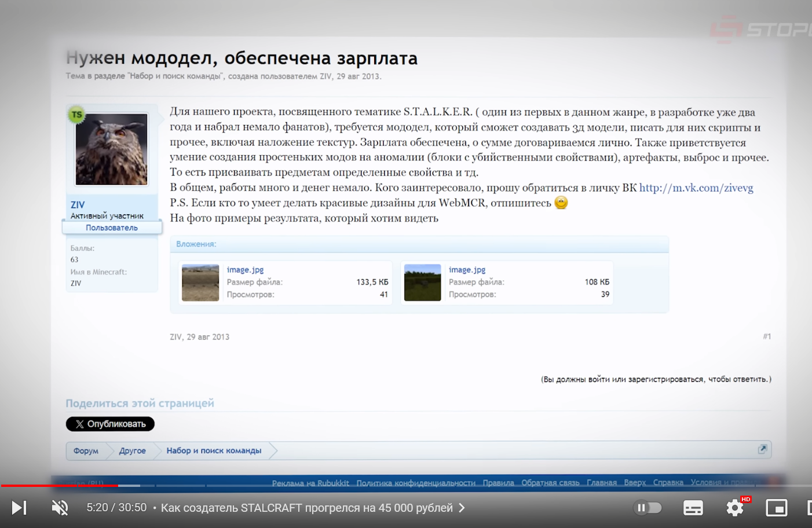Image resolution: width=812 pixels, height=528 pixels.
Task: Toggle the autoplay switch
Action: click(648, 508)
